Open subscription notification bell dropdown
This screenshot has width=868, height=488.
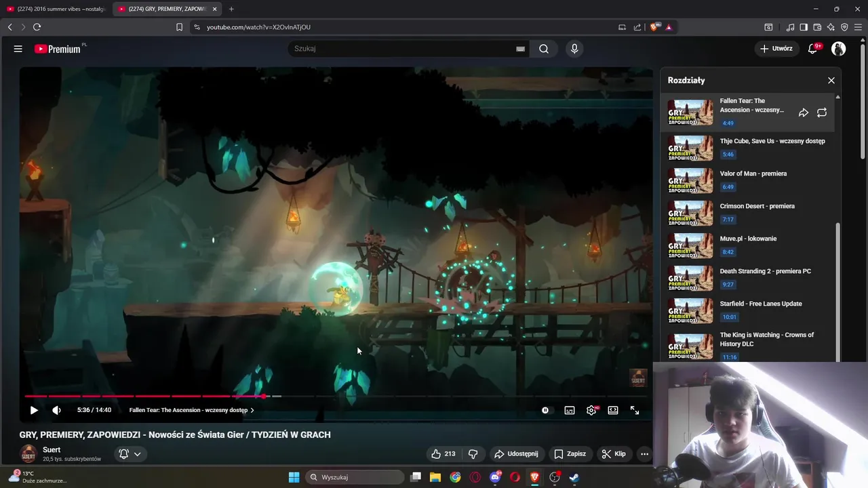(130, 454)
